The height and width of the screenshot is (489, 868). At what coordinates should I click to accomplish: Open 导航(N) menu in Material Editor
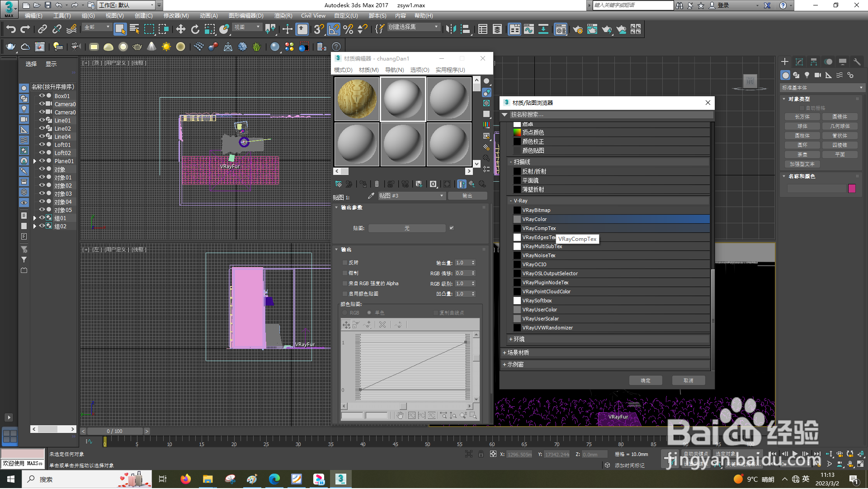394,70
